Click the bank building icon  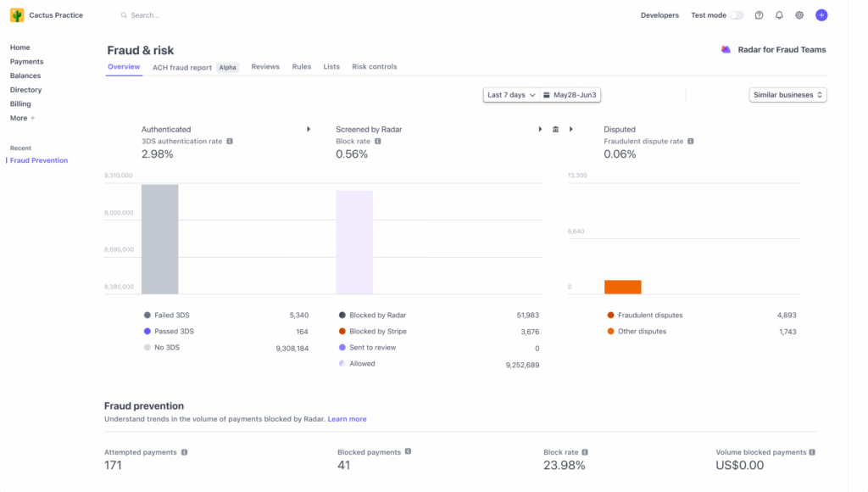(x=555, y=129)
